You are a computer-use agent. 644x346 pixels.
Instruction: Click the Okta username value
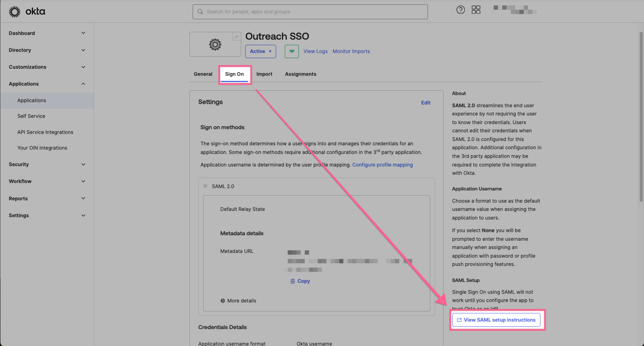coord(314,344)
